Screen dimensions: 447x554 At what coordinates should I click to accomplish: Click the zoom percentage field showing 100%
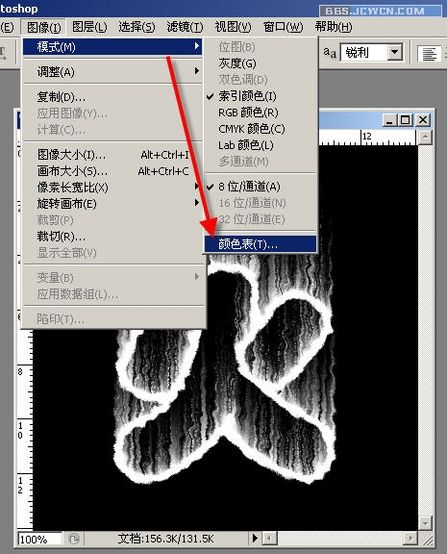click(x=40, y=539)
